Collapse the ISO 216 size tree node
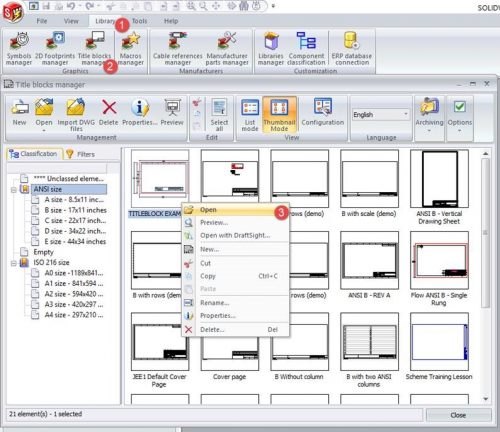 [14, 263]
